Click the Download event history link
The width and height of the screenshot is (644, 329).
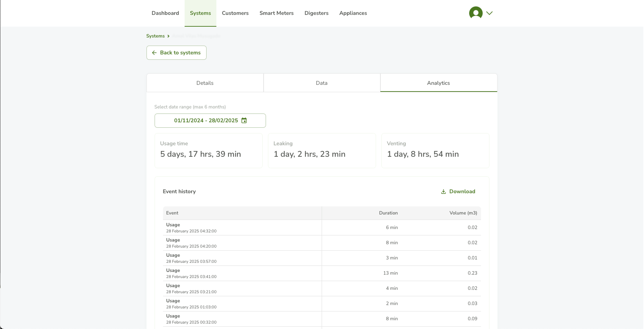[x=462, y=192]
